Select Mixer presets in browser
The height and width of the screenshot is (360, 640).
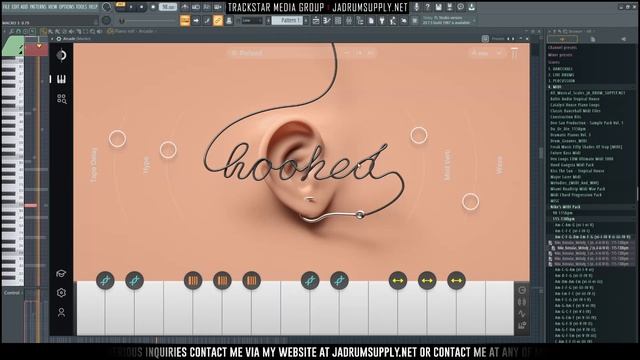click(x=560, y=55)
